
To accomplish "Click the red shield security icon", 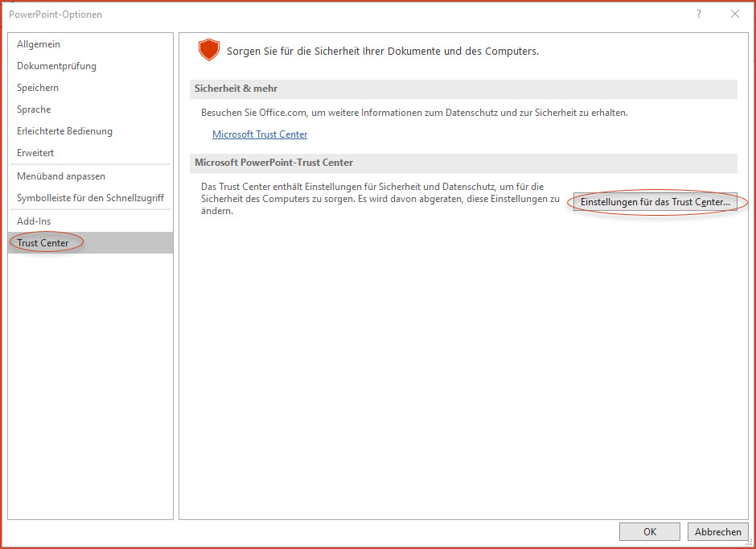I will tap(209, 50).
